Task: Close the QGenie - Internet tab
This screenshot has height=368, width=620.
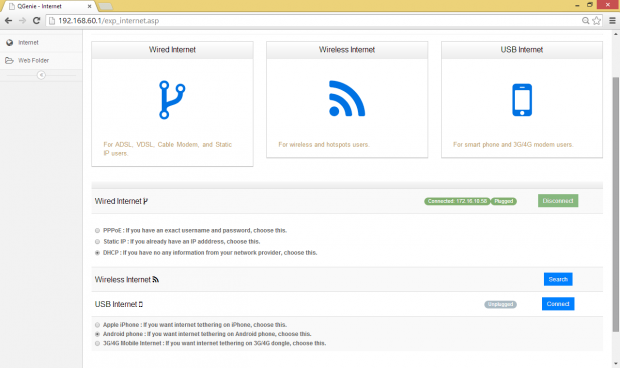Action: tap(89, 6)
